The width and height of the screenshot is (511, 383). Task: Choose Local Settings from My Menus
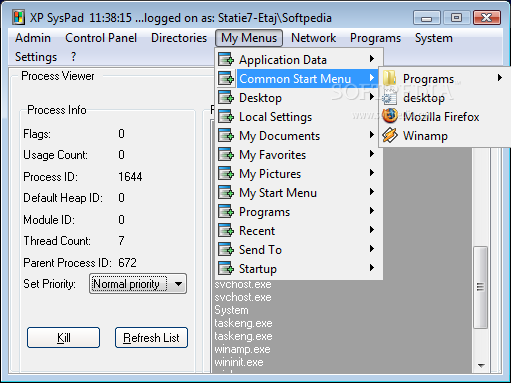coord(299,117)
